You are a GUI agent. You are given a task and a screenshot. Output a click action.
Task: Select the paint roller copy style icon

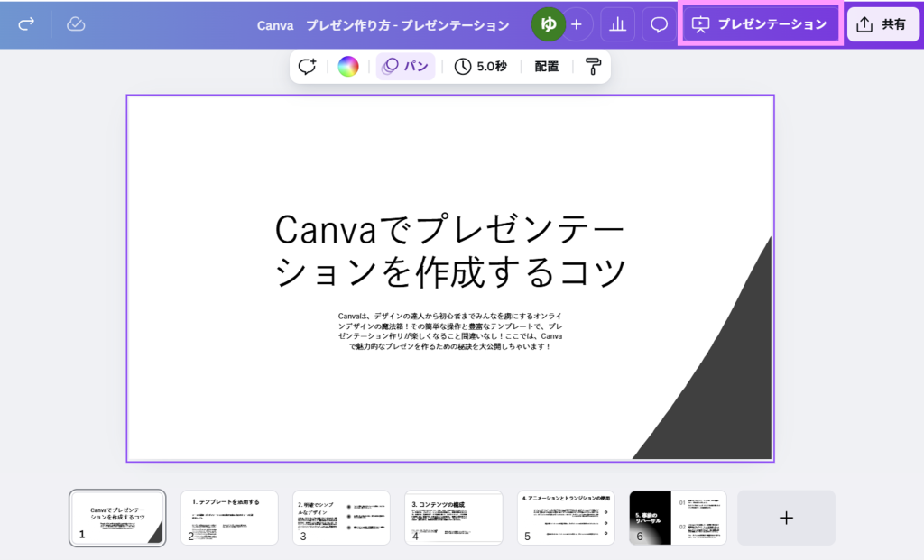click(x=593, y=66)
